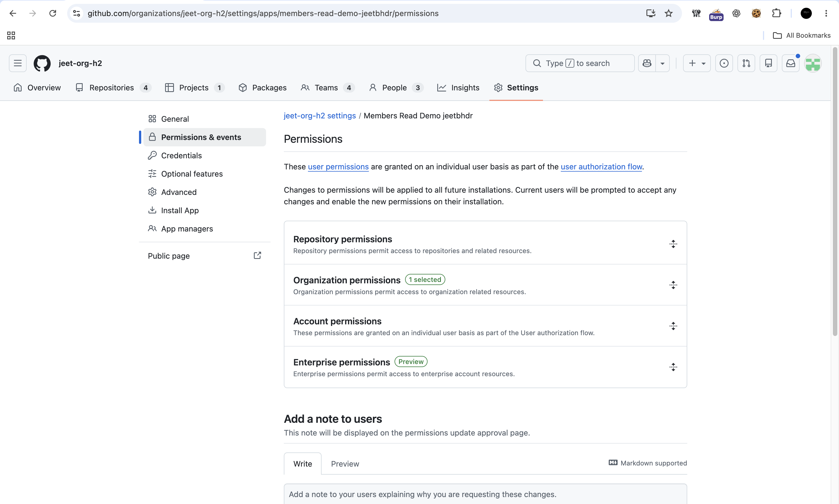Switch to the Preview tab of the note editor
This screenshot has width=839, height=504.
tap(345, 464)
